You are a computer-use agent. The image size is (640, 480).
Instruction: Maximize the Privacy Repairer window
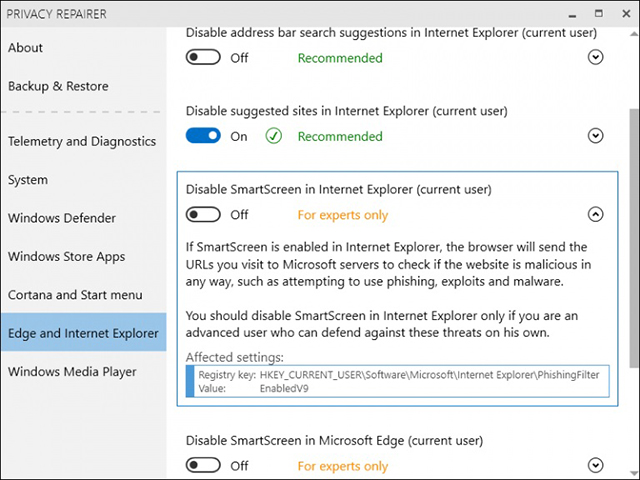[599, 13]
